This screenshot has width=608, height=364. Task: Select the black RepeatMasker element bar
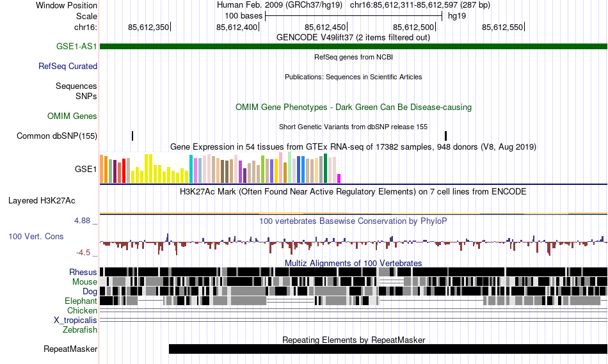(388, 349)
